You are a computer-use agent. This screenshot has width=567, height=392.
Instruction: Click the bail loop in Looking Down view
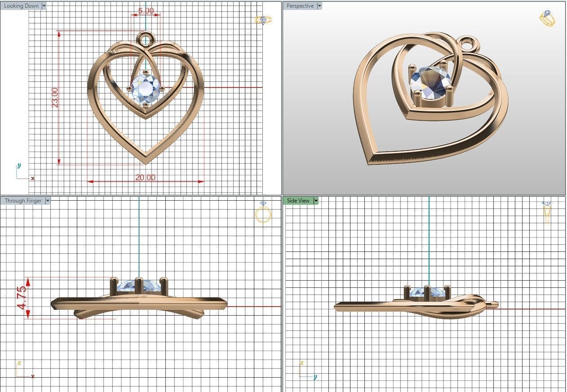[x=146, y=39]
